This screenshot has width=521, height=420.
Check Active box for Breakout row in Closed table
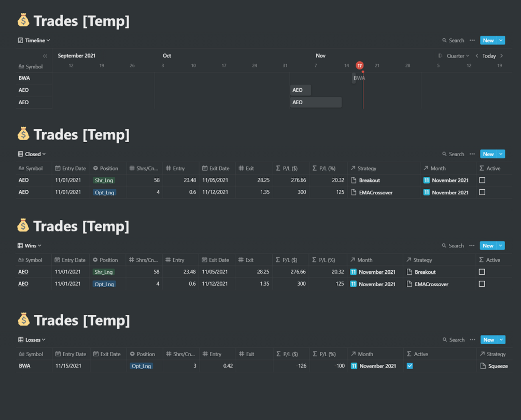point(482,180)
